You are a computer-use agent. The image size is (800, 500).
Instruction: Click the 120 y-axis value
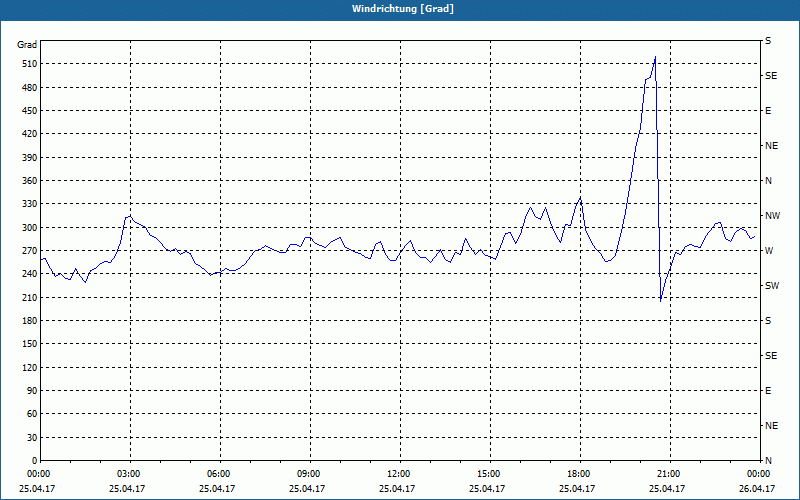pyautogui.click(x=30, y=367)
